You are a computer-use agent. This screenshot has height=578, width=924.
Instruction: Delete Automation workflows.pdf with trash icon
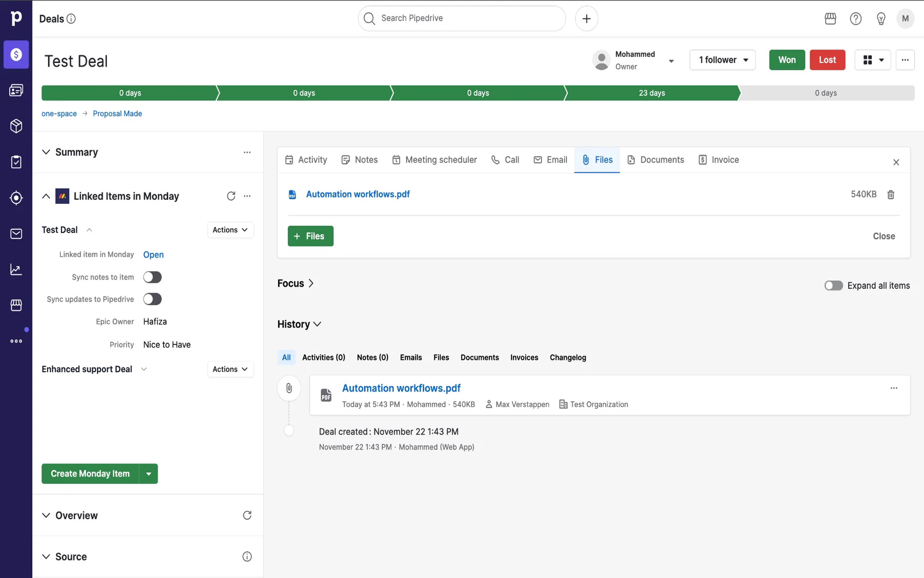tap(890, 194)
